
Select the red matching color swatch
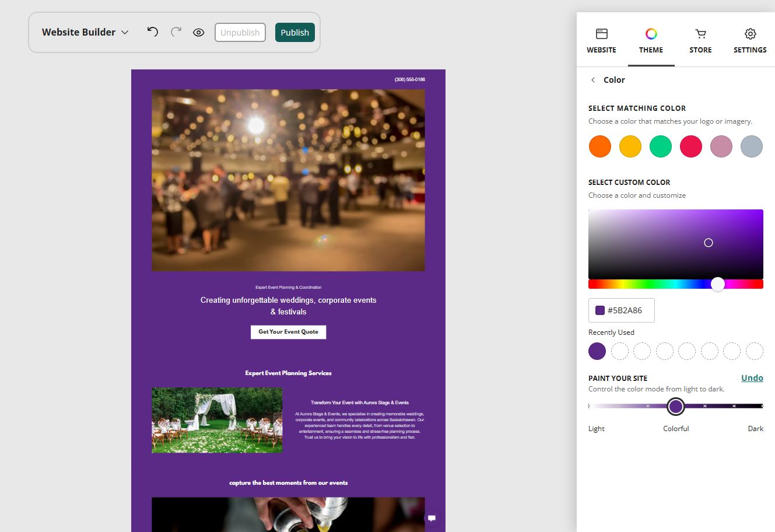691,146
